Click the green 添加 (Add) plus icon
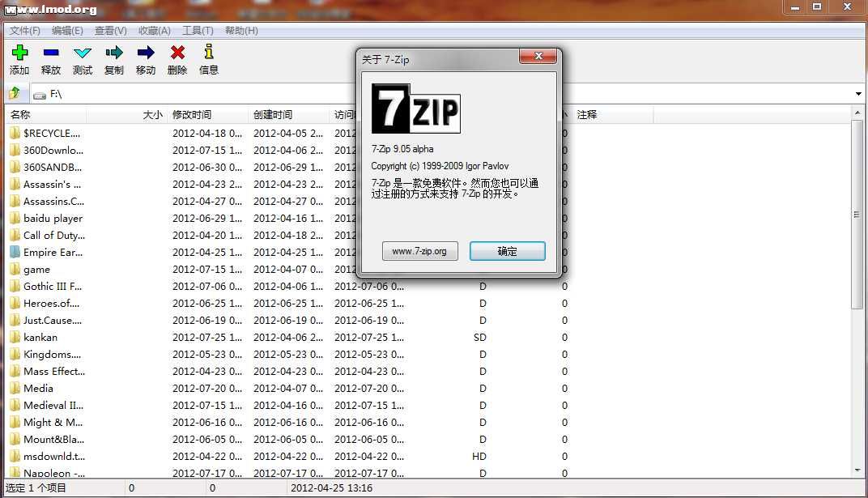Screen dimensions: 868x498 pyautogui.click(x=19, y=53)
